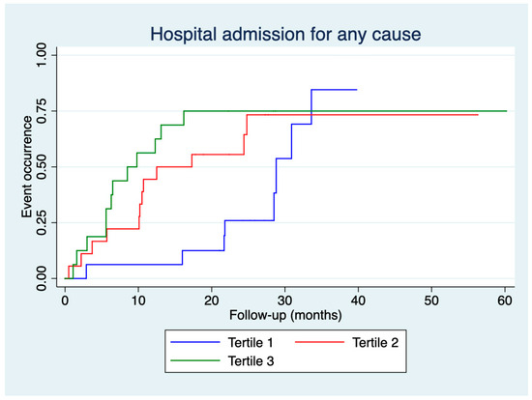
Task: Select the red Tertile 2 legend line
Action: [319, 342]
